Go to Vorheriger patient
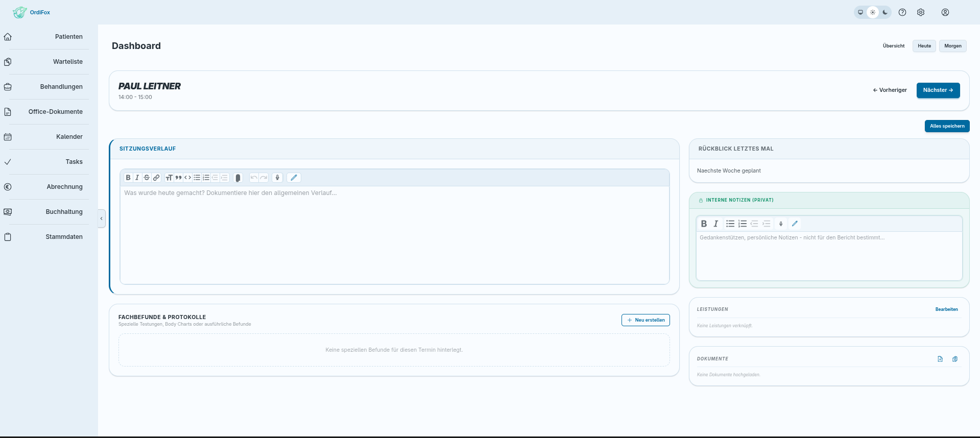Image resolution: width=980 pixels, height=438 pixels. click(890, 90)
